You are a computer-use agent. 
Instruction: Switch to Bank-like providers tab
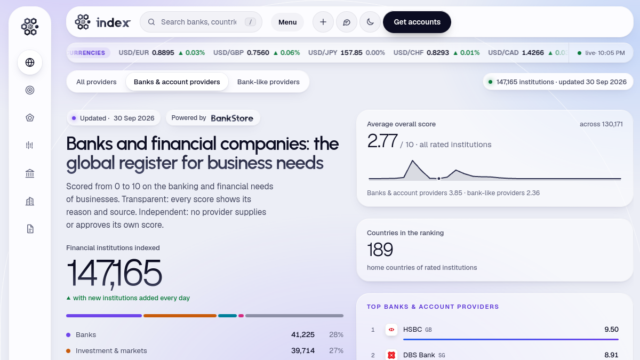(268, 82)
